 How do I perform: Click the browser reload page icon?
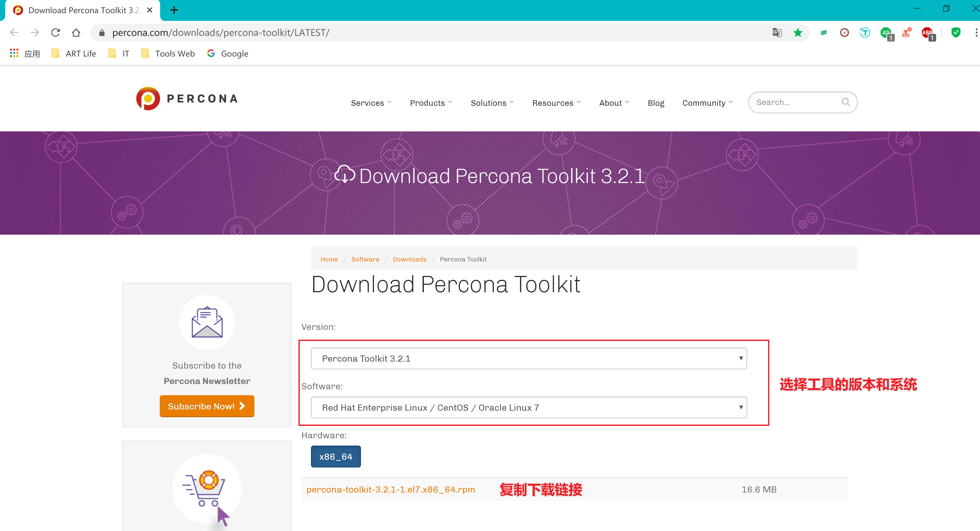55,33
